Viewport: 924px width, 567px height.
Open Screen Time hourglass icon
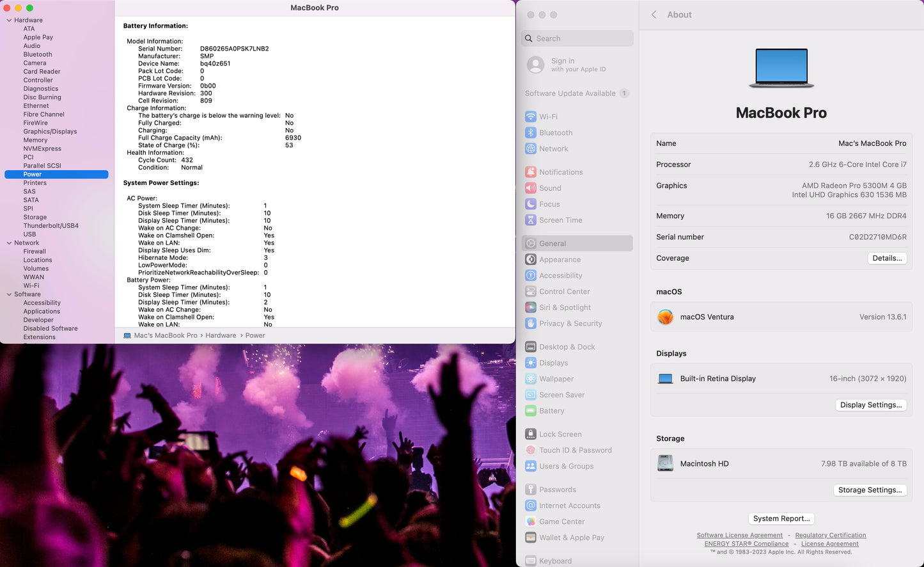530,220
